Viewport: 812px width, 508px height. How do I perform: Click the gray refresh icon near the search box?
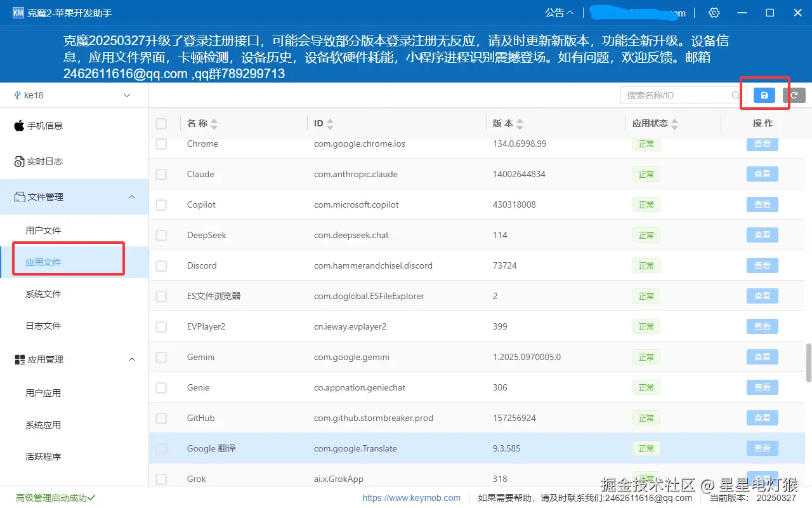click(796, 95)
